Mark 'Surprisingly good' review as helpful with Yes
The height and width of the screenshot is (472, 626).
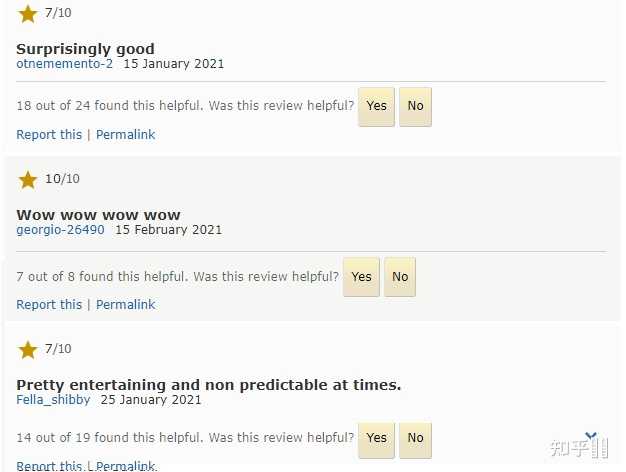(376, 107)
